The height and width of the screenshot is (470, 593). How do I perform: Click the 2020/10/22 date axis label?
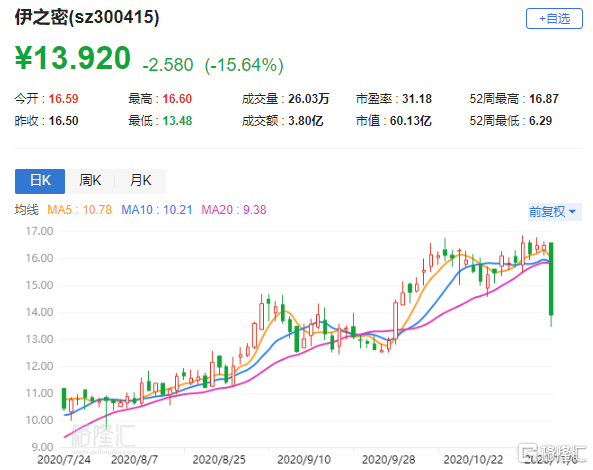pos(473,459)
